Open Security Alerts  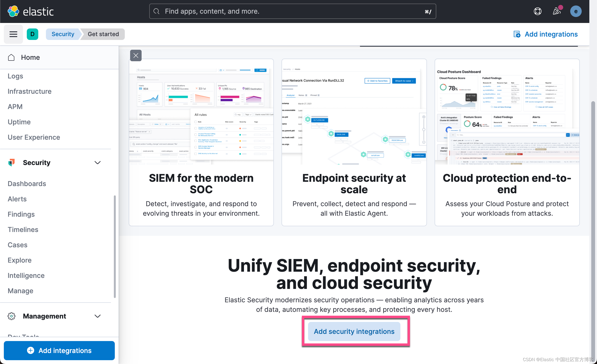[x=17, y=199]
